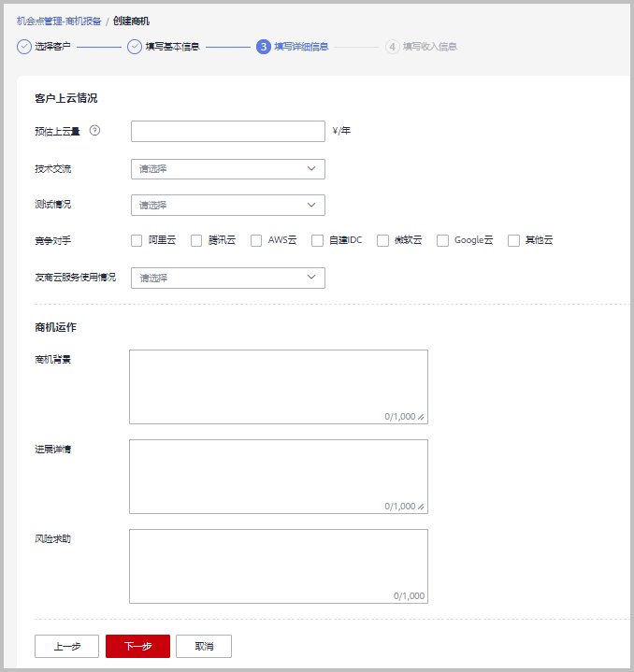Click the 客户上云情况 section heading
The height and width of the screenshot is (672, 634).
pos(66,98)
